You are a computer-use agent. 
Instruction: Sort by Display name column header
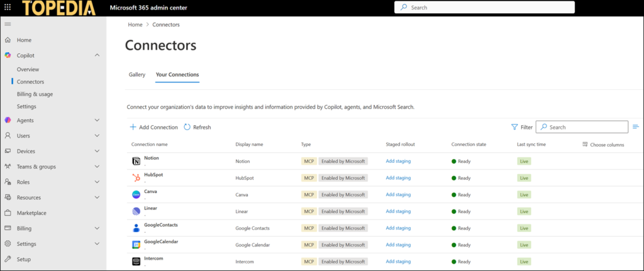pyautogui.click(x=249, y=145)
